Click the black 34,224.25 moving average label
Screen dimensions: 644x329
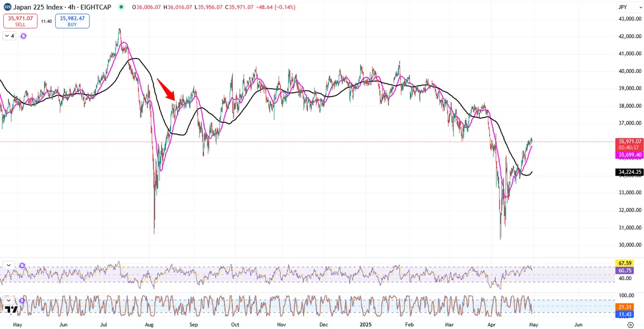click(x=629, y=172)
